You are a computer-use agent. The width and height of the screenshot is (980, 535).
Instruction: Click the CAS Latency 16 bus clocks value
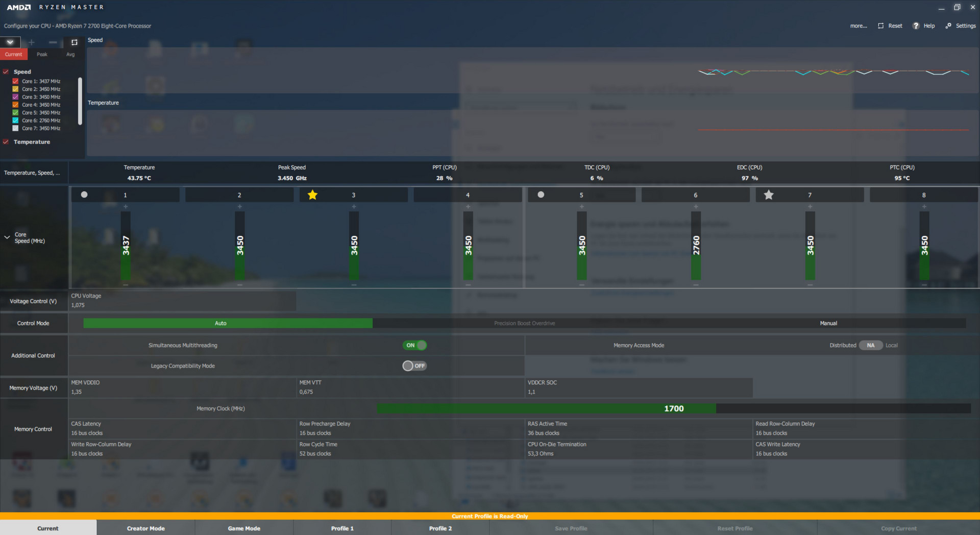coord(87,433)
